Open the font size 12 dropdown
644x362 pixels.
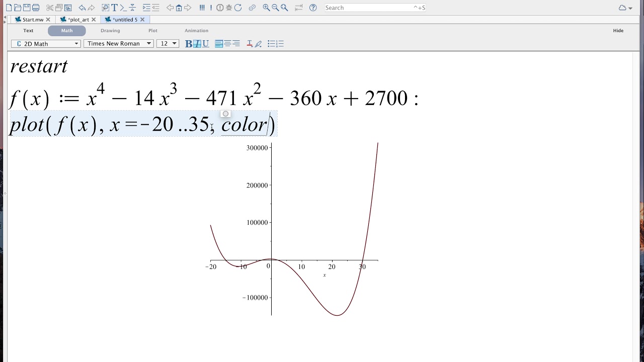coord(168,44)
